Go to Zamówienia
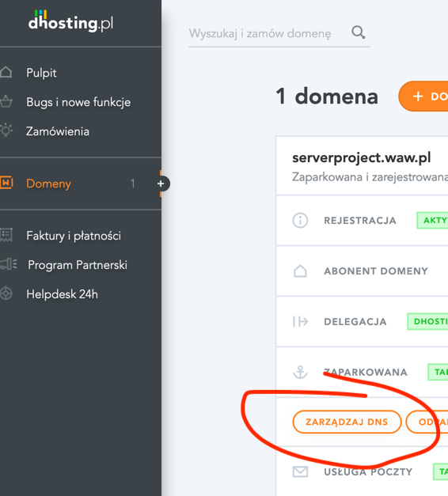 (58, 131)
